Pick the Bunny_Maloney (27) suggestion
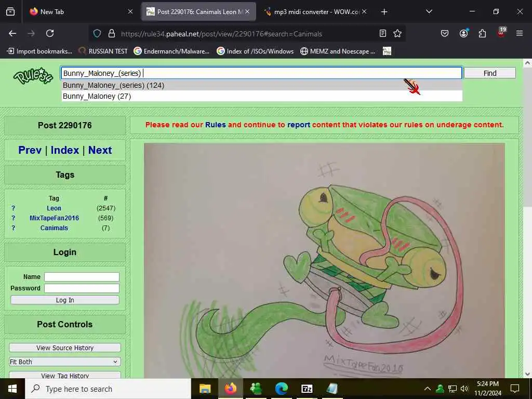This screenshot has width=532, height=399. click(262, 96)
